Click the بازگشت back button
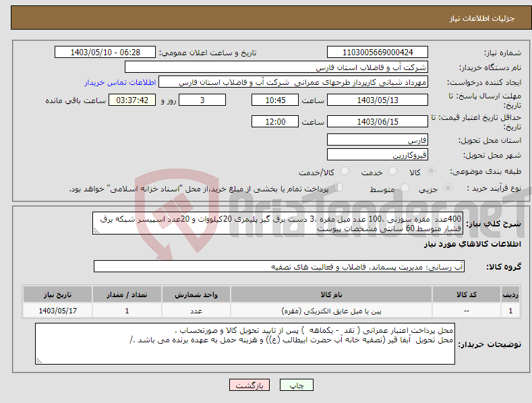 tap(249, 385)
